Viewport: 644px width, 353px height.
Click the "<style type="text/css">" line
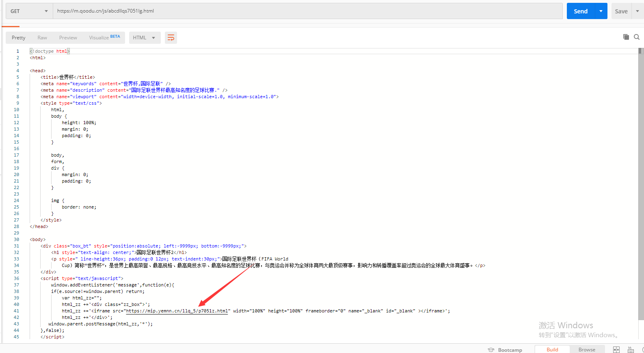[x=71, y=103]
